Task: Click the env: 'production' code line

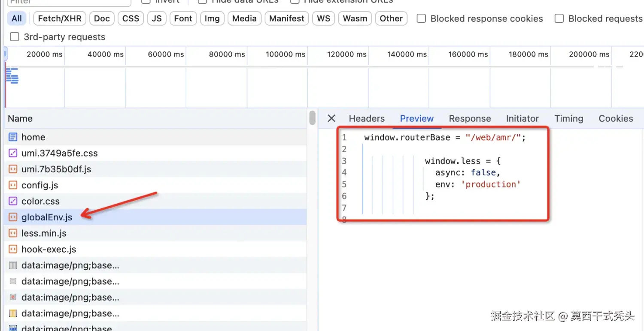Action: pyautogui.click(x=478, y=184)
